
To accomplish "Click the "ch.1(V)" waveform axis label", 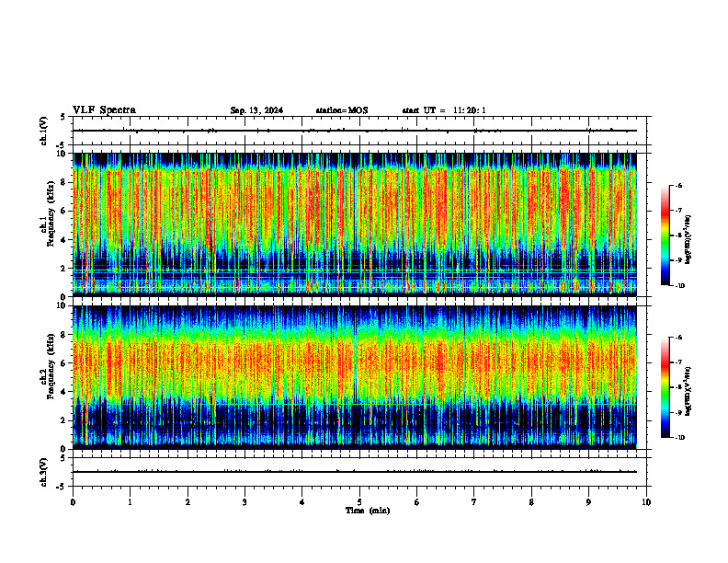I will tap(44, 131).
